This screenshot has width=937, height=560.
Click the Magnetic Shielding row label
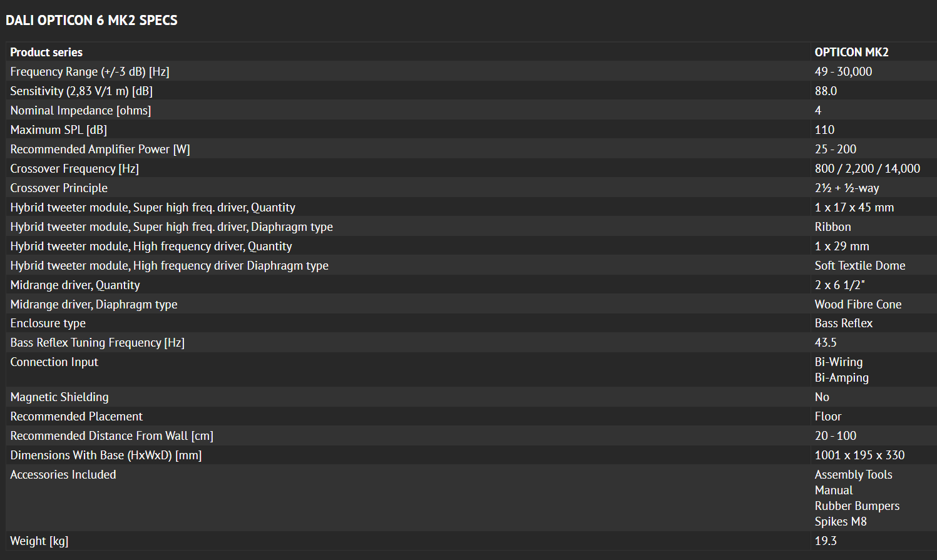click(59, 397)
